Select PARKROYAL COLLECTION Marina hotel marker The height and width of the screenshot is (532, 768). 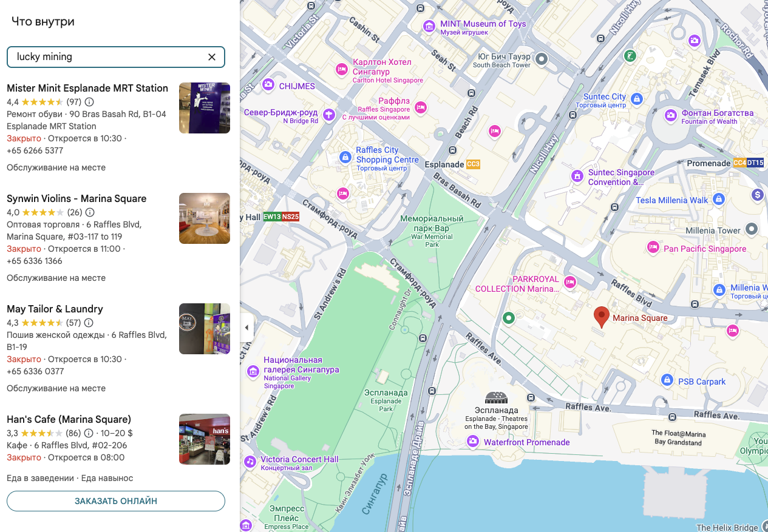tap(570, 281)
